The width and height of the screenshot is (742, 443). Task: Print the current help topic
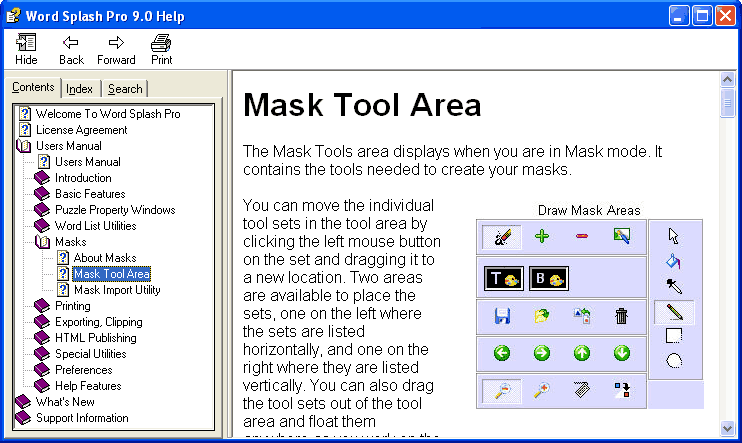tap(161, 49)
